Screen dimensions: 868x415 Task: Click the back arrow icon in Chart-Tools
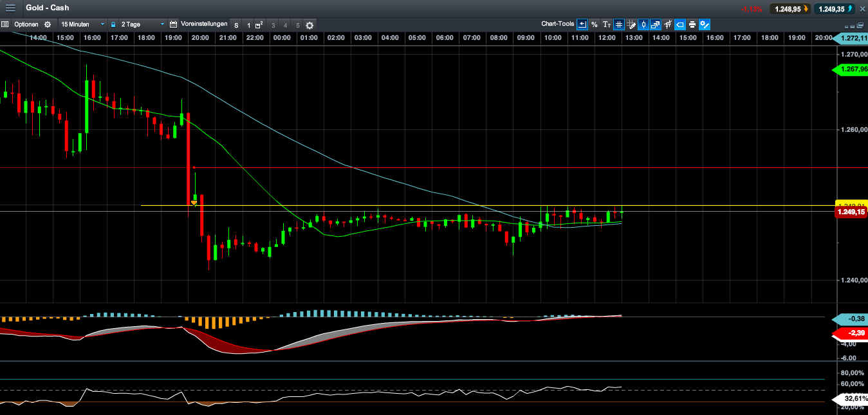pos(582,24)
